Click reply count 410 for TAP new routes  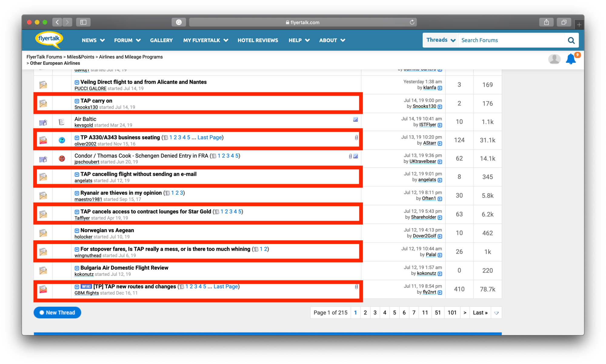(459, 289)
